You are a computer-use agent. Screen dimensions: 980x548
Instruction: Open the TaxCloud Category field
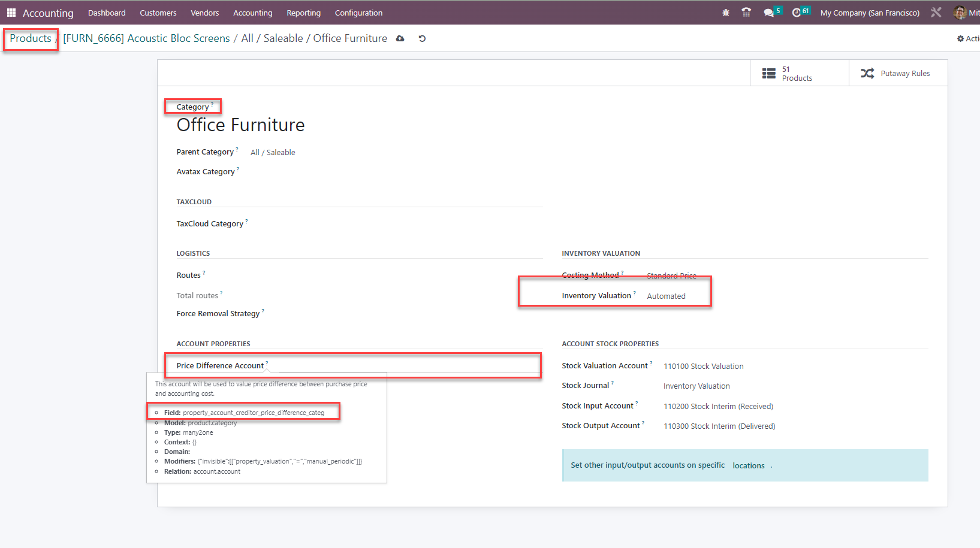[396, 224]
